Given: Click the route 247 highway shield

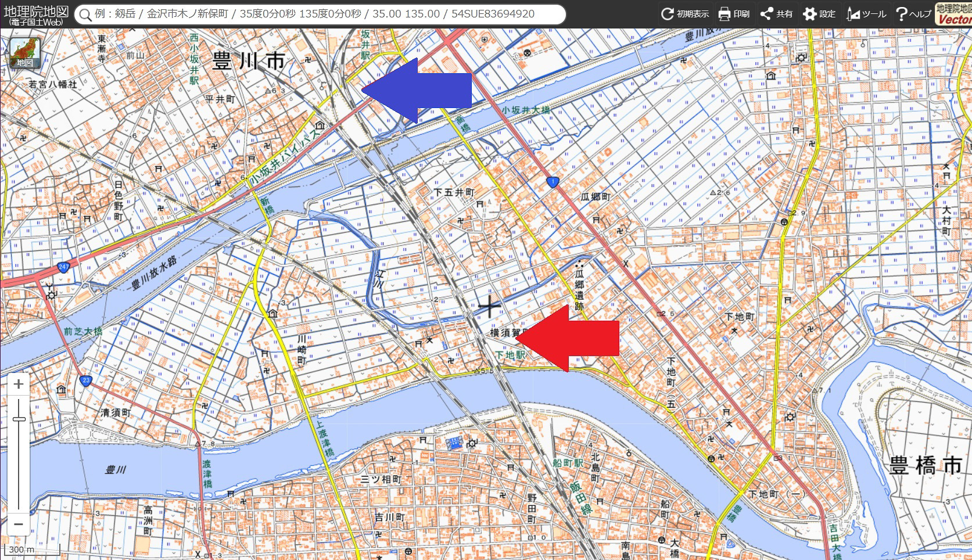Looking at the screenshot, I should (63, 268).
